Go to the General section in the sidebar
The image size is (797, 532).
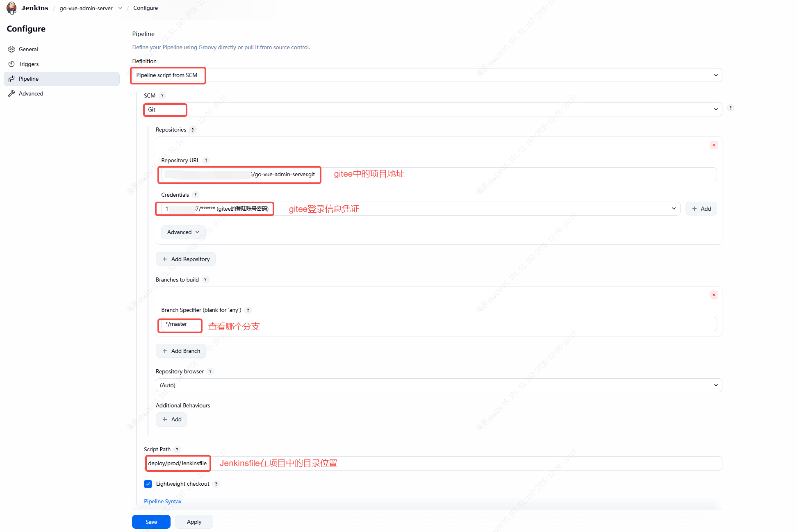28,49
